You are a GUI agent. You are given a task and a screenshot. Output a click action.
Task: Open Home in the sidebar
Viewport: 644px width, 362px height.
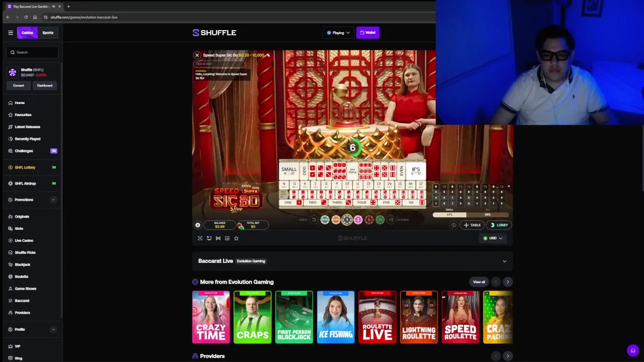pos(20,103)
